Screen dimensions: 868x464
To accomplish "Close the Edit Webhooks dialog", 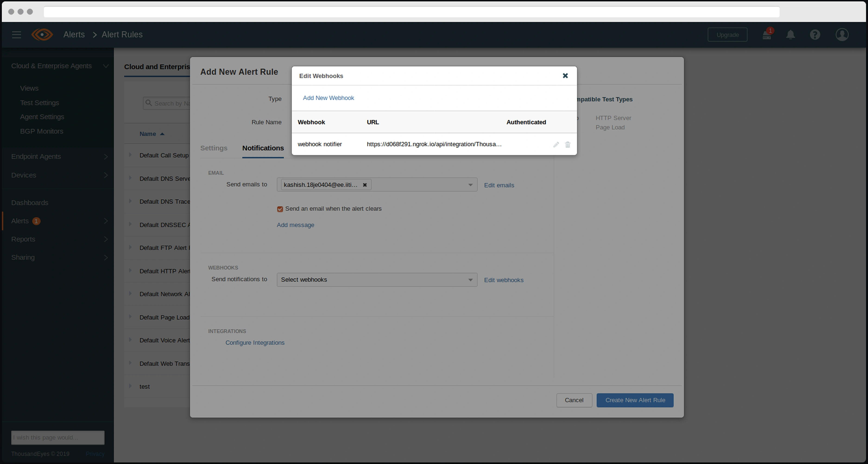I will [565, 76].
